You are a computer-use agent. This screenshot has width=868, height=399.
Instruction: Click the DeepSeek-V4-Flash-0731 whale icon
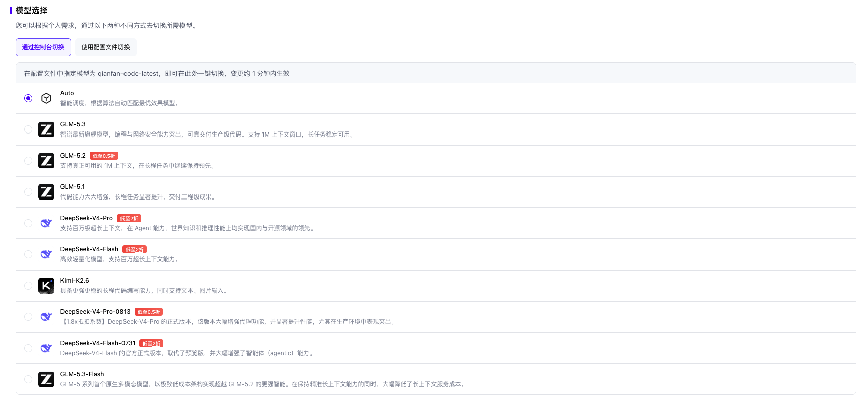[46, 348]
